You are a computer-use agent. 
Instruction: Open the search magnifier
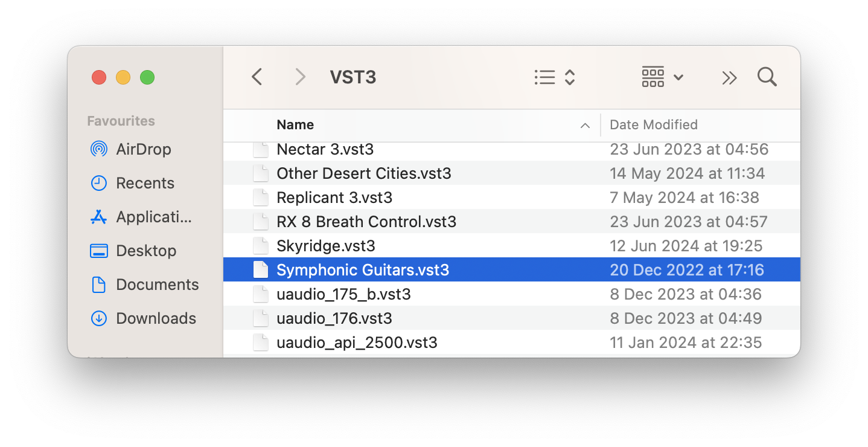(x=767, y=77)
